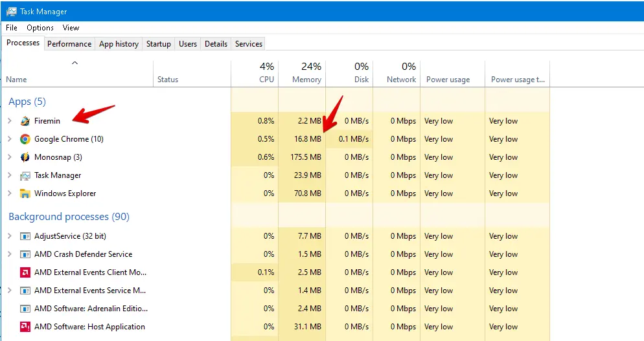This screenshot has width=644, height=341.
Task: Sort by the Name column header
Action: tap(78, 74)
